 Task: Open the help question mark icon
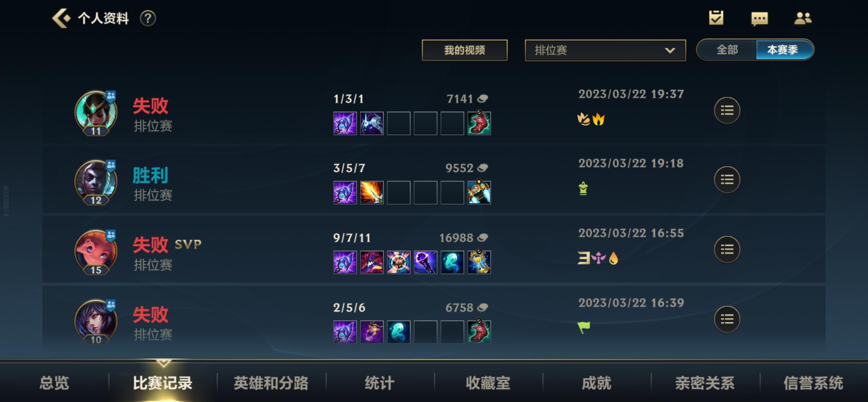[148, 18]
